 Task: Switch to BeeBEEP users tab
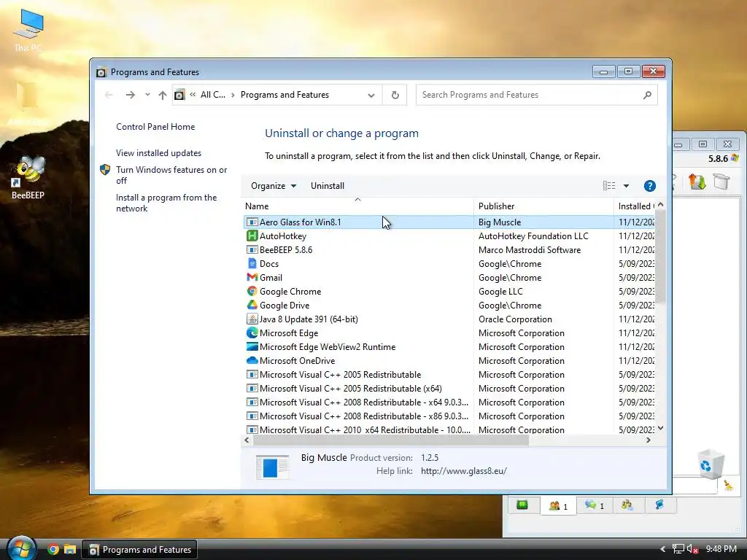click(x=558, y=505)
